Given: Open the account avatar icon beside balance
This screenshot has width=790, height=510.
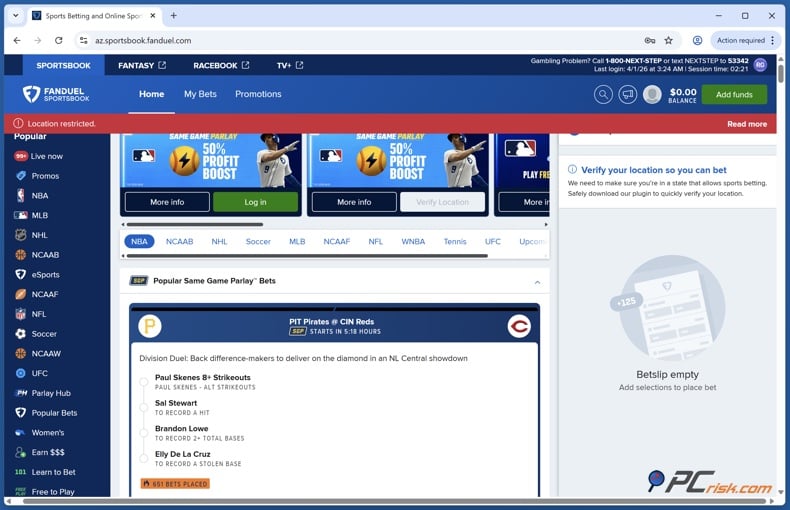Looking at the screenshot, I should [x=652, y=94].
